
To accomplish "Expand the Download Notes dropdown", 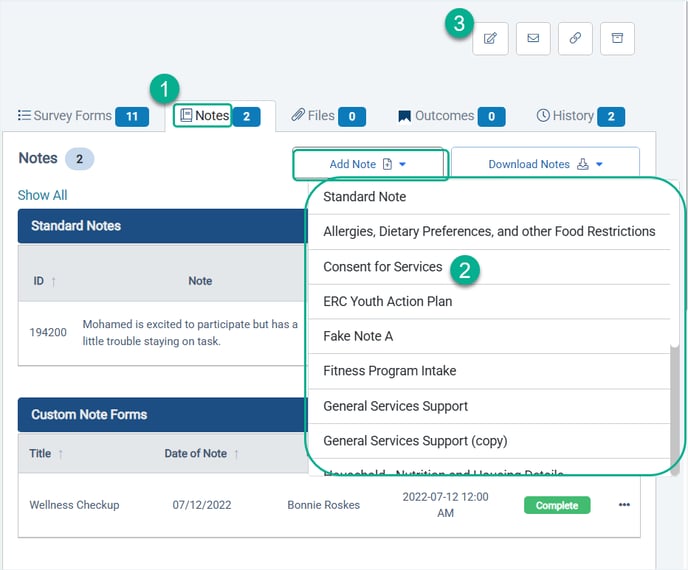I will (545, 164).
